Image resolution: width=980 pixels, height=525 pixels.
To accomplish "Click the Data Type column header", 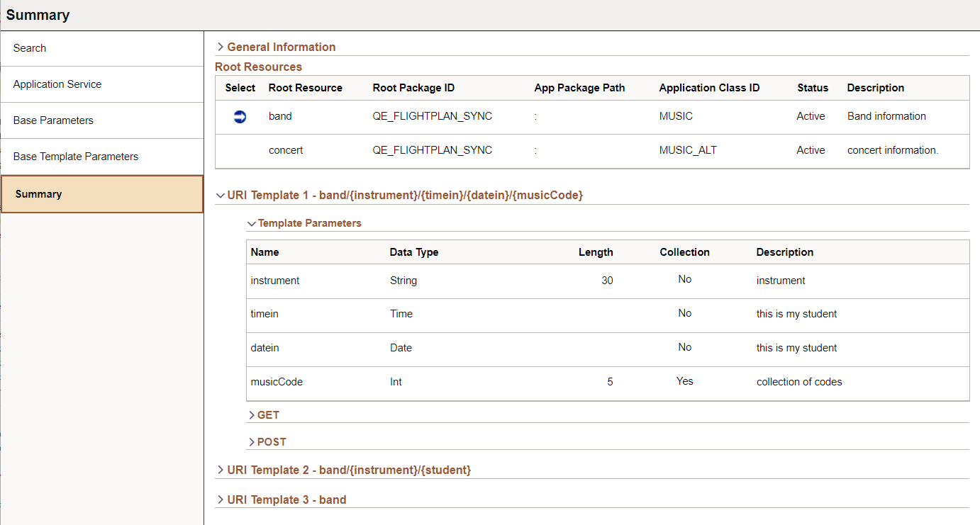I will coord(414,252).
